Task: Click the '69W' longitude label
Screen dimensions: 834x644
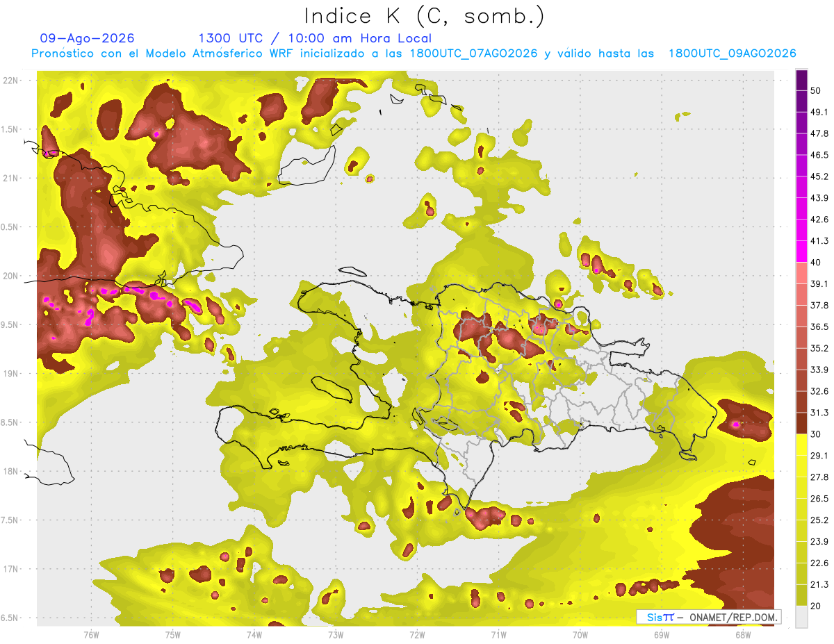Action: [x=662, y=634]
